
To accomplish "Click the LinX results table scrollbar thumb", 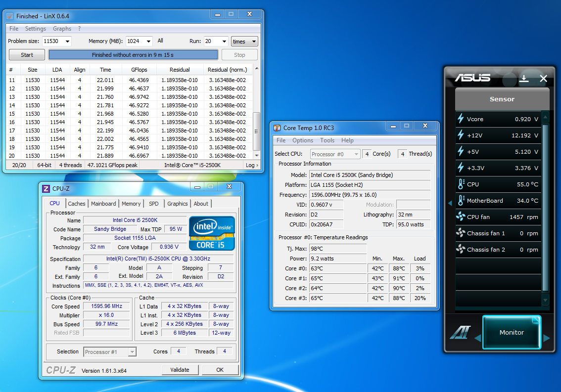I will click(x=256, y=131).
